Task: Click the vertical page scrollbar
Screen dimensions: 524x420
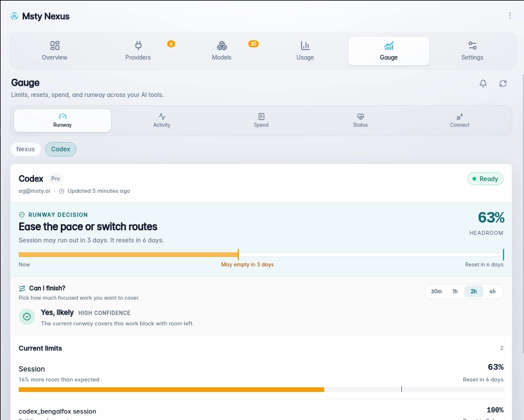Action: point(522,214)
